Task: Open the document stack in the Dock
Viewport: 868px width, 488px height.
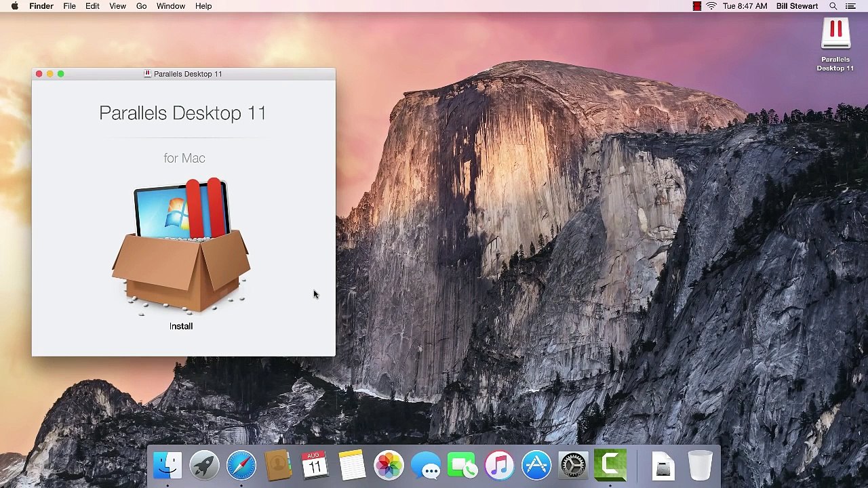Action: (663, 466)
